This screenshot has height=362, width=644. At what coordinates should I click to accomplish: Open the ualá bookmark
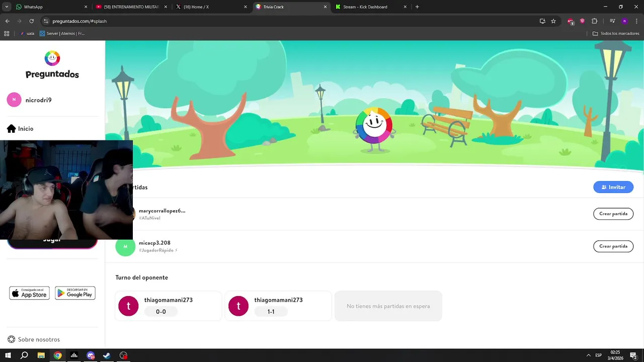click(27, 33)
